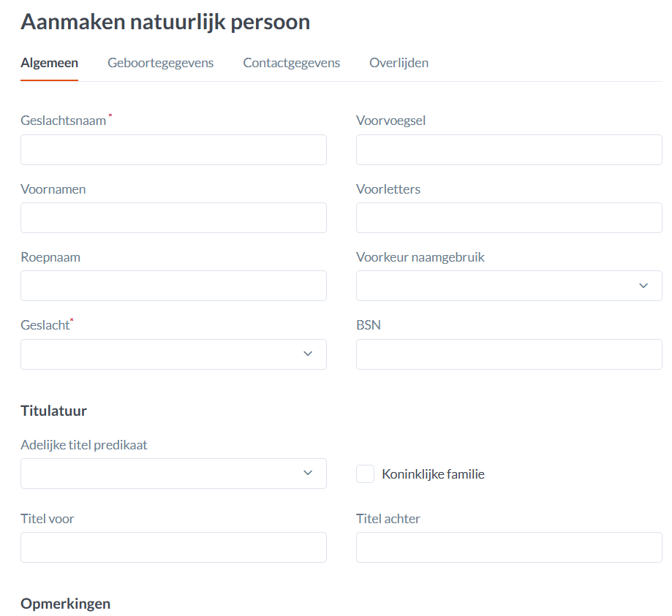Viewport: 672px width, 616px height.
Task: Open the Algemeen tab
Action: click(49, 63)
